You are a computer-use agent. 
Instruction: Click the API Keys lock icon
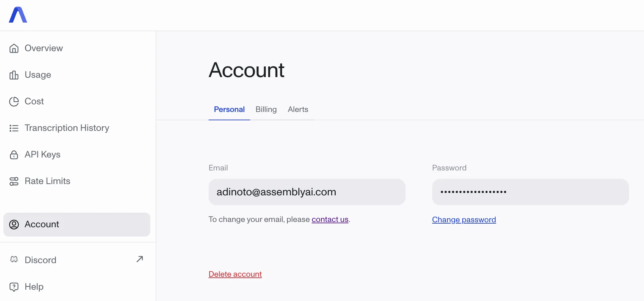pos(14,155)
